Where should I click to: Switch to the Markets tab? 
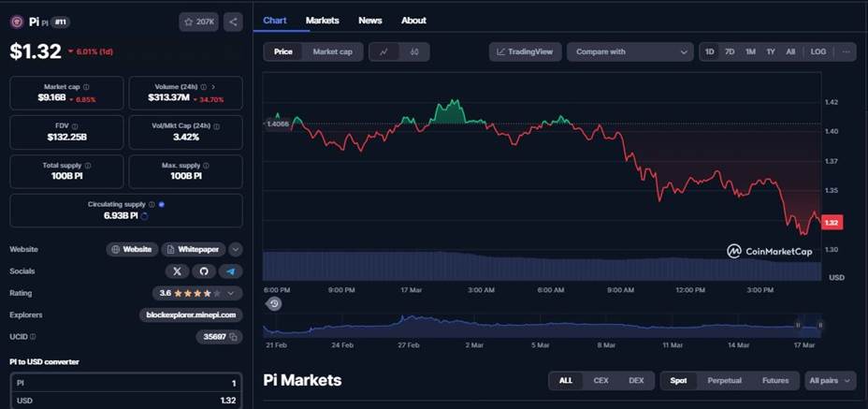point(323,21)
